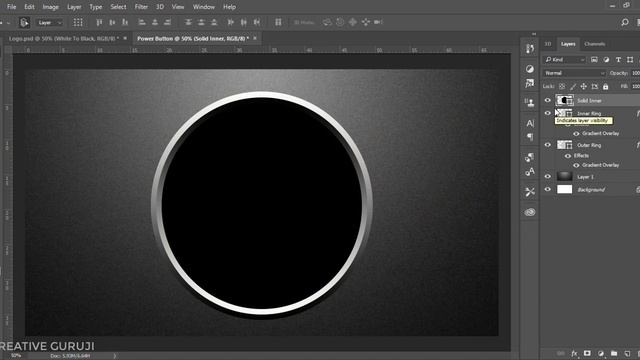Hide Gradient Overlay under Inner Ring
This screenshot has height=360, width=640.
coord(576,133)
